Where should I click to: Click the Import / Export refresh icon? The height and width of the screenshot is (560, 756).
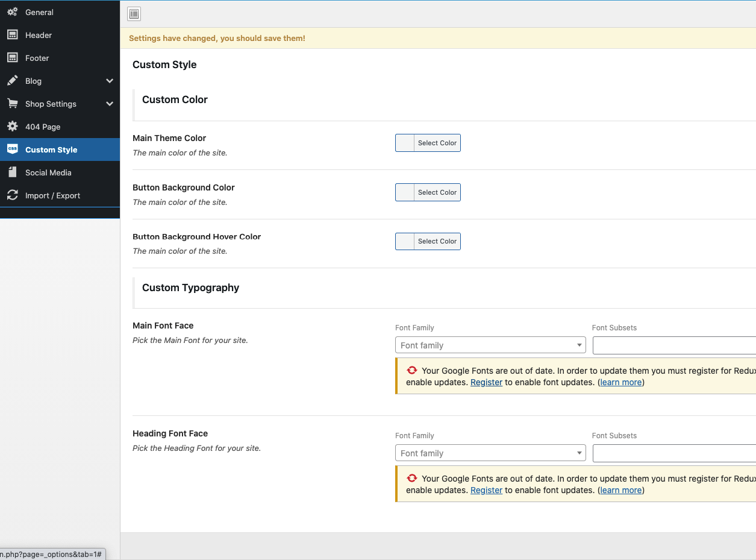12,195
